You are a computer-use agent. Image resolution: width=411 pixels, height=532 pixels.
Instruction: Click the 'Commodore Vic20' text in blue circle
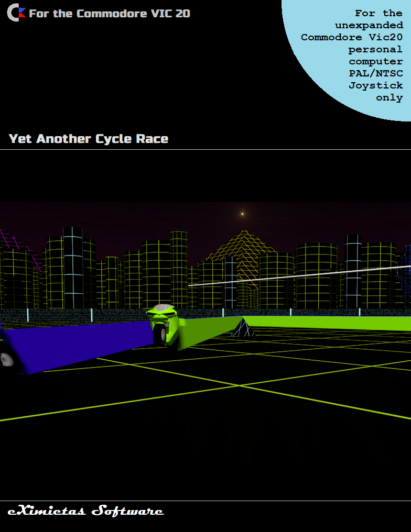352,37
